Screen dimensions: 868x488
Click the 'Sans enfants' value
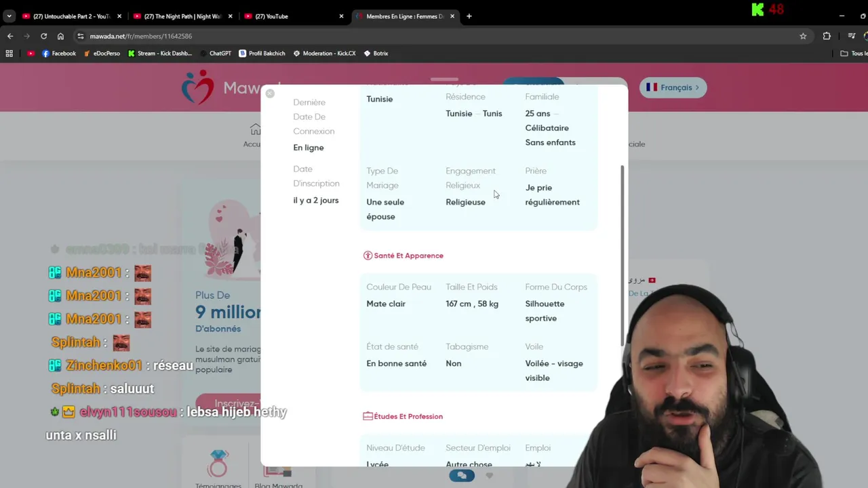pos(550,142)
